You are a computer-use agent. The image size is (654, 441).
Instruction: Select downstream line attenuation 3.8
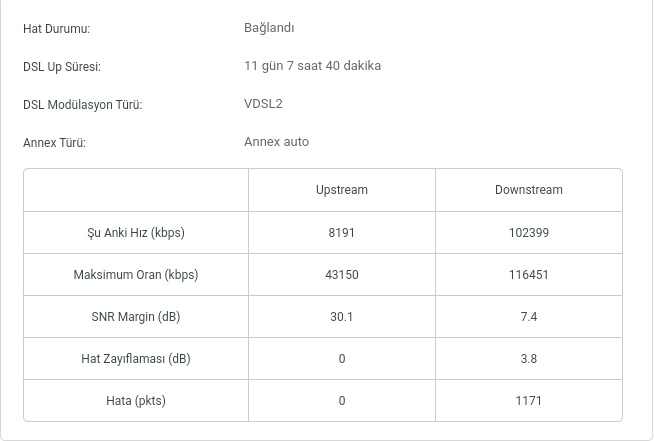pos(528,359)
